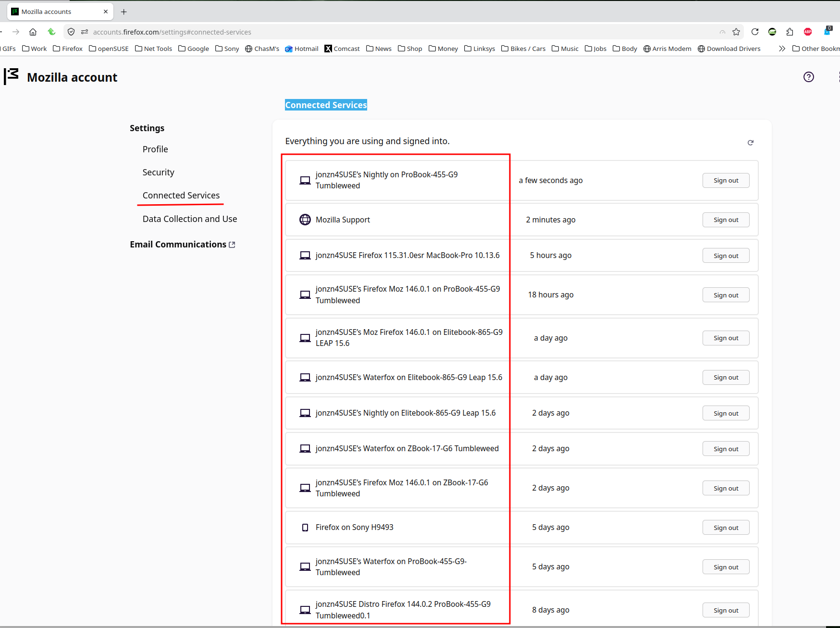Click the browser reload page icon

754,32
